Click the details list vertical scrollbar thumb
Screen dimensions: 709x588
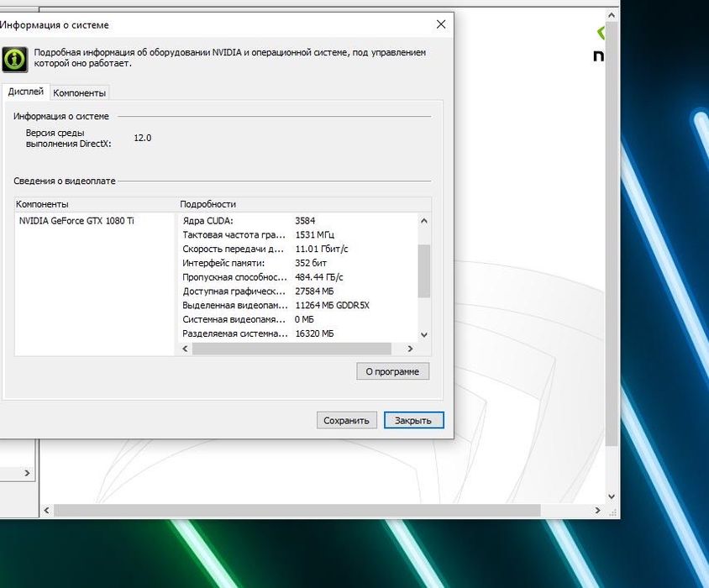pyautogui.click(x=424, y=271)
